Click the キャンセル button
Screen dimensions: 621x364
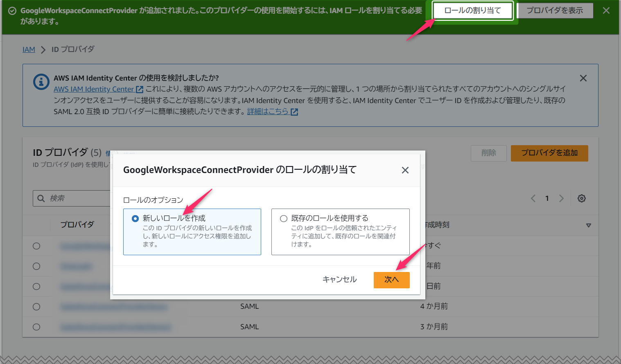340,280
